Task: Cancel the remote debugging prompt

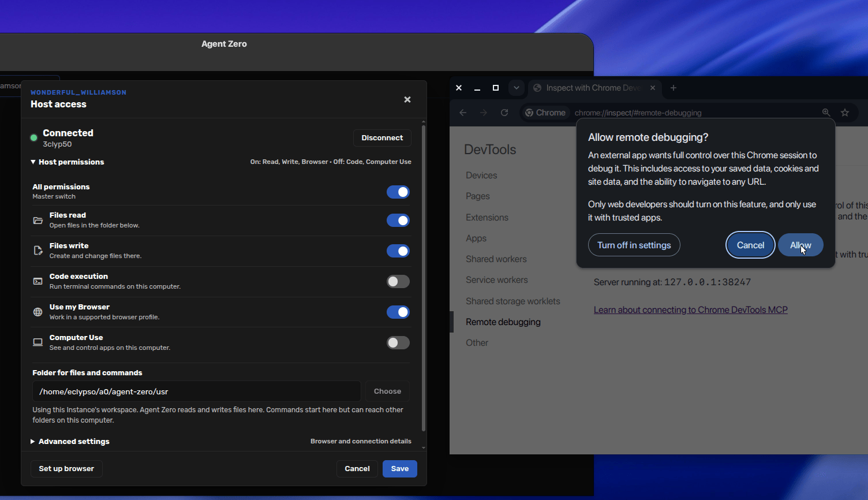Action: tap(750, 245)
